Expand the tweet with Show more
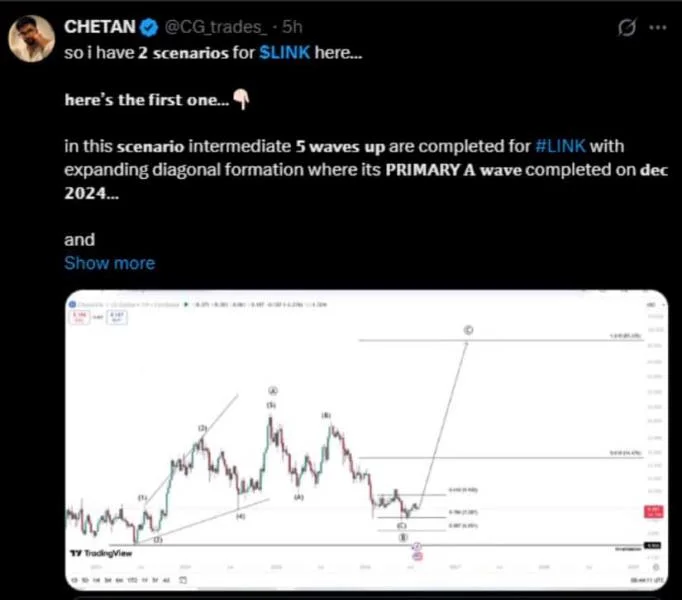This screenshot has height=600, width=682. coord(110,263)
